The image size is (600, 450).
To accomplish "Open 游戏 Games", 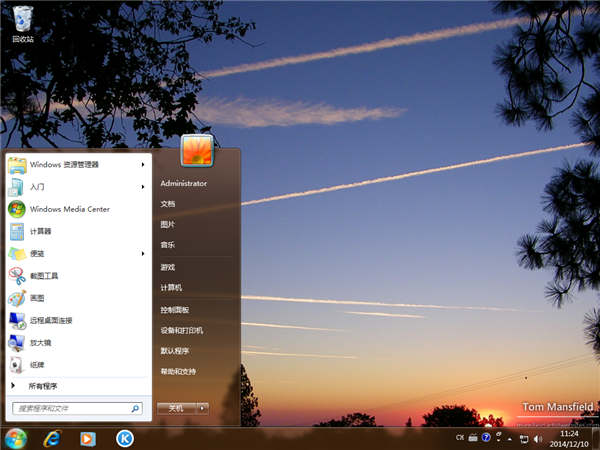I will pos(168,267).
